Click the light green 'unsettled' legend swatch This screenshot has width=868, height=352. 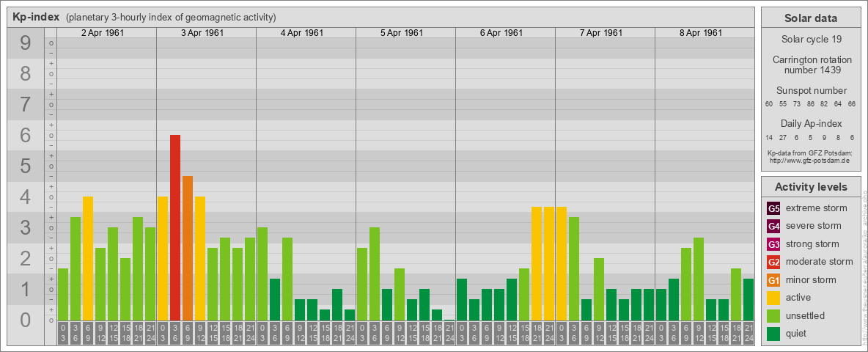[x=774, y=315]
